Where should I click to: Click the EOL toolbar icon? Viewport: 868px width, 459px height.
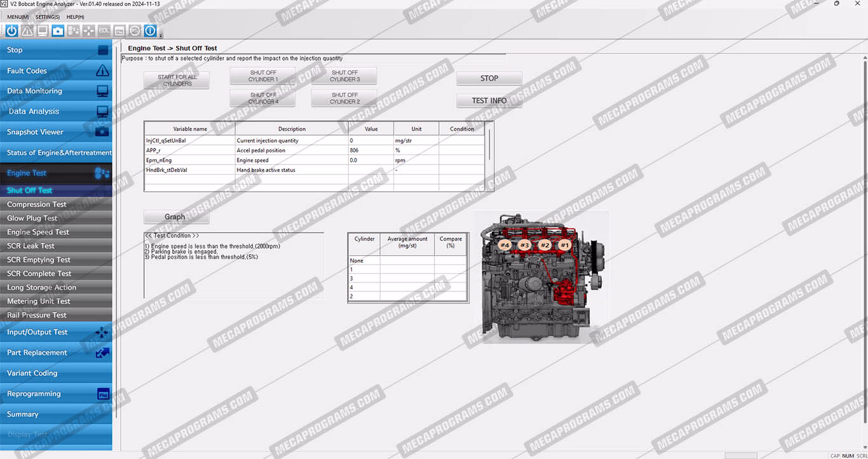pyautogui.click(x=104, y=30)
